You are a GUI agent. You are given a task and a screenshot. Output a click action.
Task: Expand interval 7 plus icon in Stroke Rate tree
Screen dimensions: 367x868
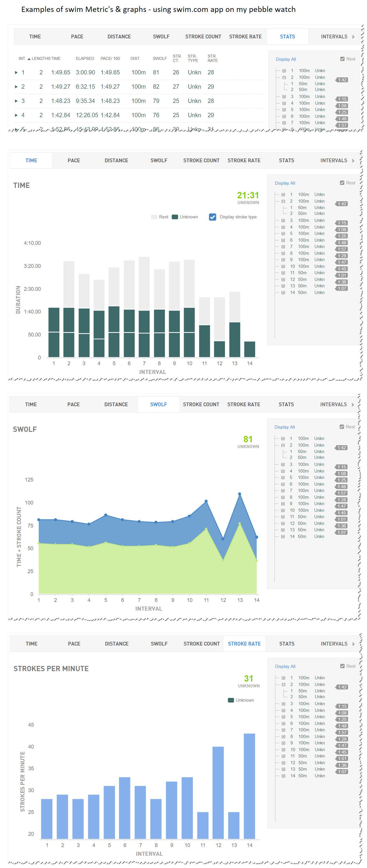click(283, 730)
